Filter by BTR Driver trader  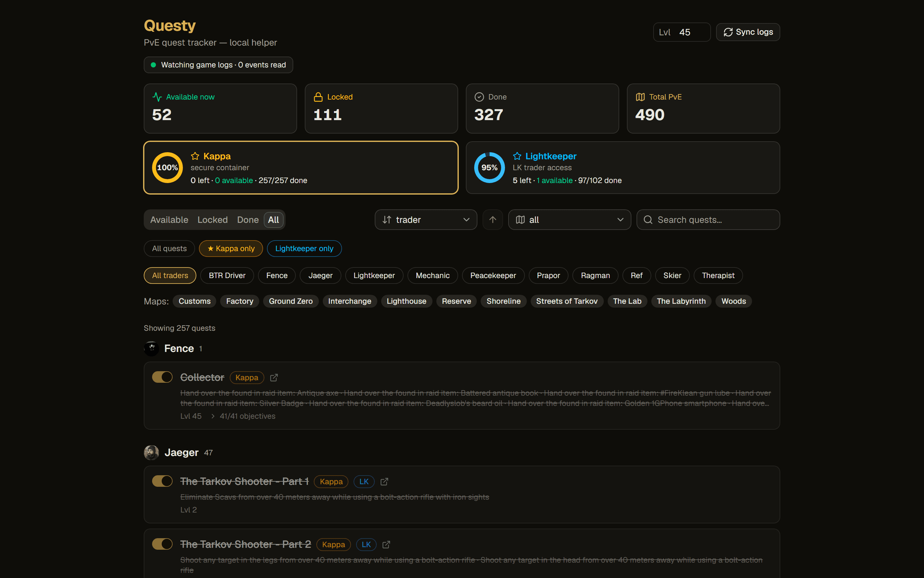coord(227,275)
